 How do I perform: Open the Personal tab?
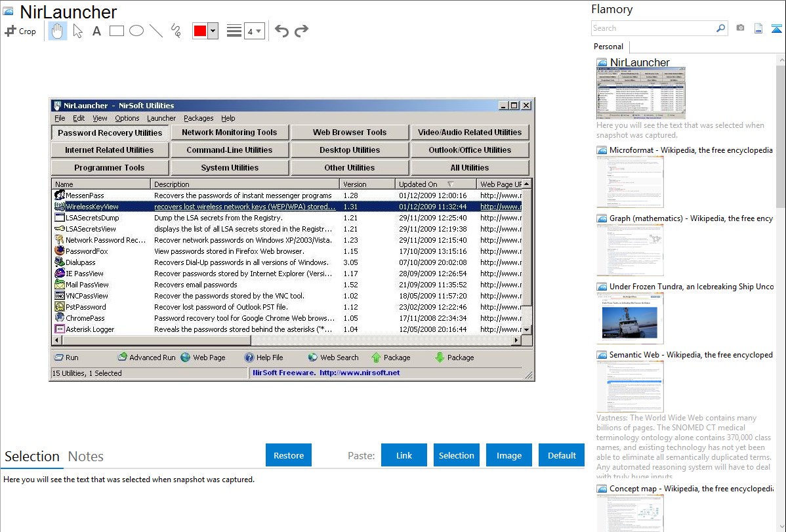(608, 47)
